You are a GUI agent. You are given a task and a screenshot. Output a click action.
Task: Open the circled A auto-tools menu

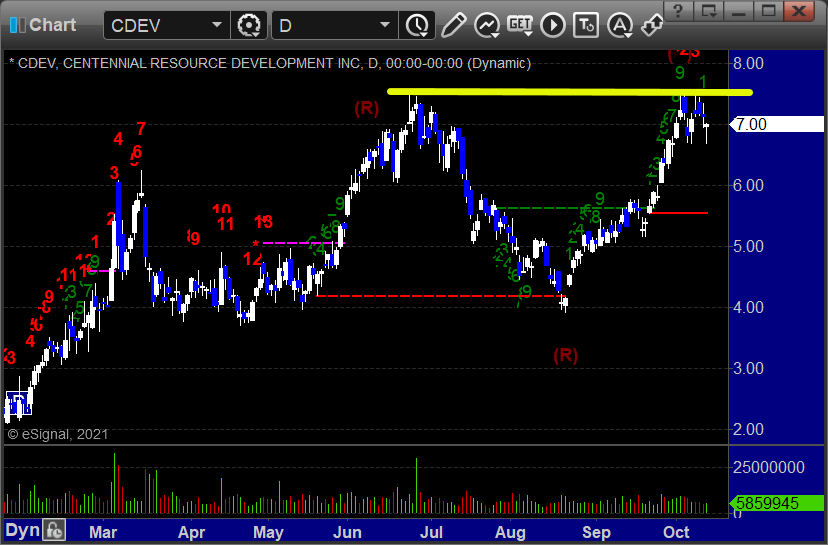click(x=620, y=25)
